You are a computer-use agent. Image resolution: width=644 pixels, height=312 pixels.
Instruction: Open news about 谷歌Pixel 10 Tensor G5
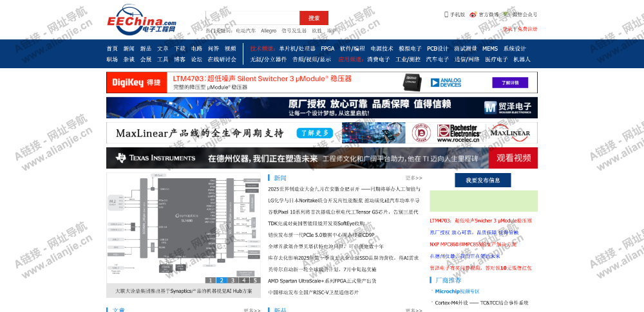[343, 212]
